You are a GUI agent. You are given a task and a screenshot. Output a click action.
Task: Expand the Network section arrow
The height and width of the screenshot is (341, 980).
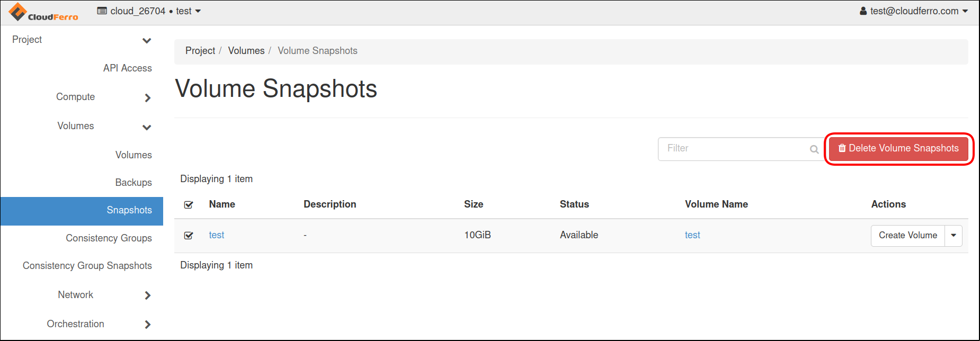click(x=148, y=295)
